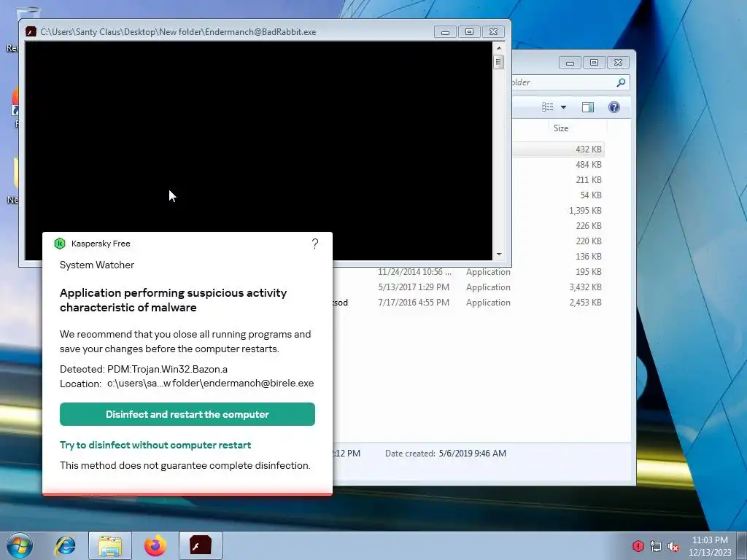The width and height of the screenshot is (747, 560).
Task: Close the BadRabbit console window
Action: pyautogui.click(x=494, y=32)
